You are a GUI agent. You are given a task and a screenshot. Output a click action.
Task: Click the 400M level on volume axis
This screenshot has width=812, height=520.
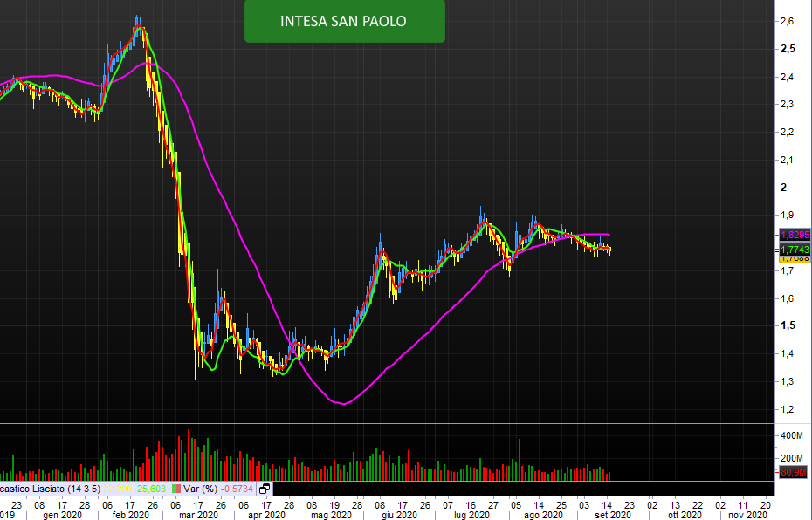coord(791,435)
